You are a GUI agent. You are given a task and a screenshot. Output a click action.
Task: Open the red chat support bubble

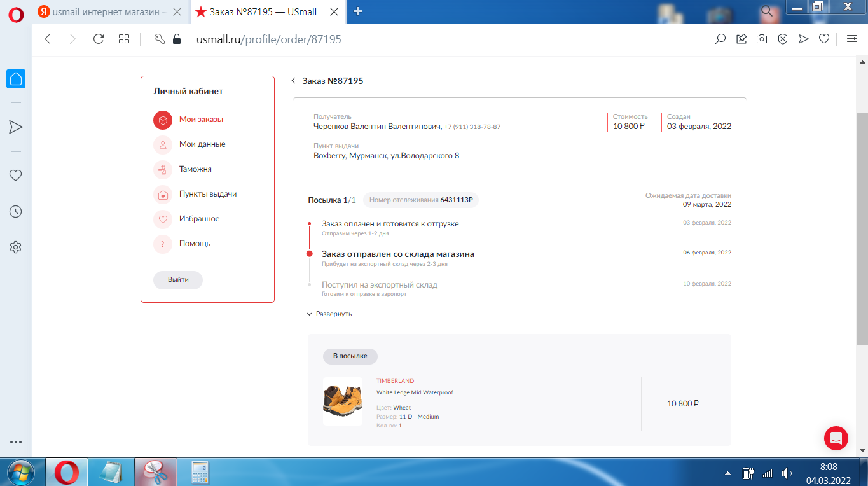click(x=836, y=438)
